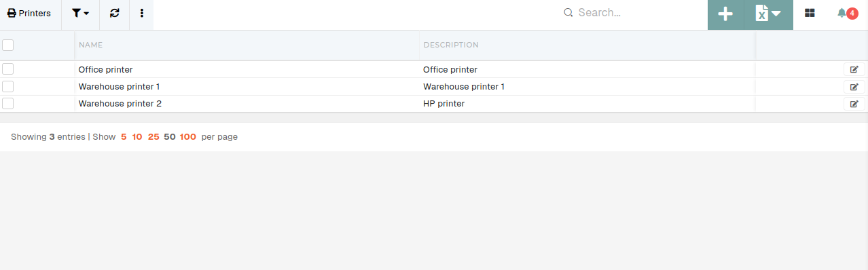Viewport: 868px width, 270px height.
Task: Select the Warehouse printer 1 name cell
Action: click(x=247, y=87)
